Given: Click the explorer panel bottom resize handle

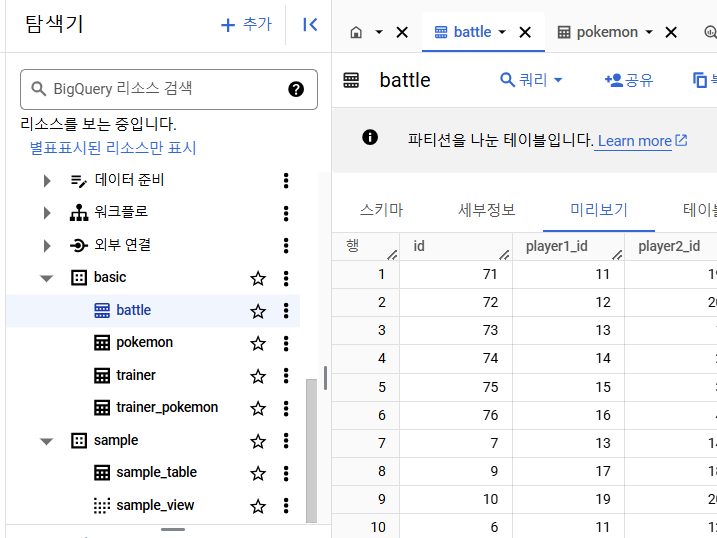Looking at the screenshot, I should tap(173, 530).
